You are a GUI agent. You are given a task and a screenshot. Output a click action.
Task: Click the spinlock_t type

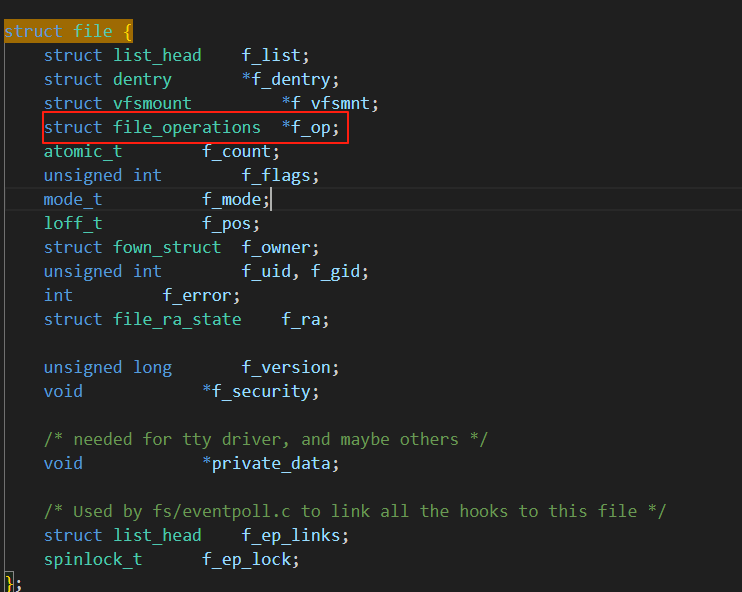(93, 559)
